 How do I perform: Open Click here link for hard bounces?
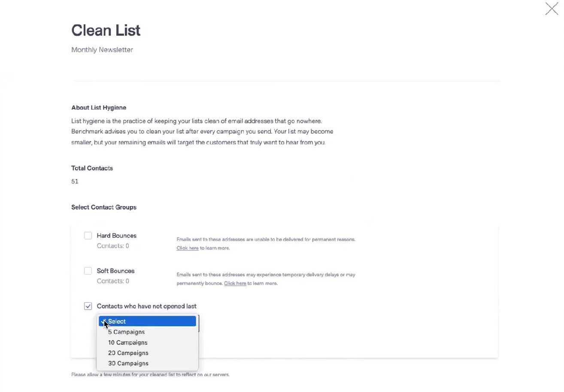point(187,248)
